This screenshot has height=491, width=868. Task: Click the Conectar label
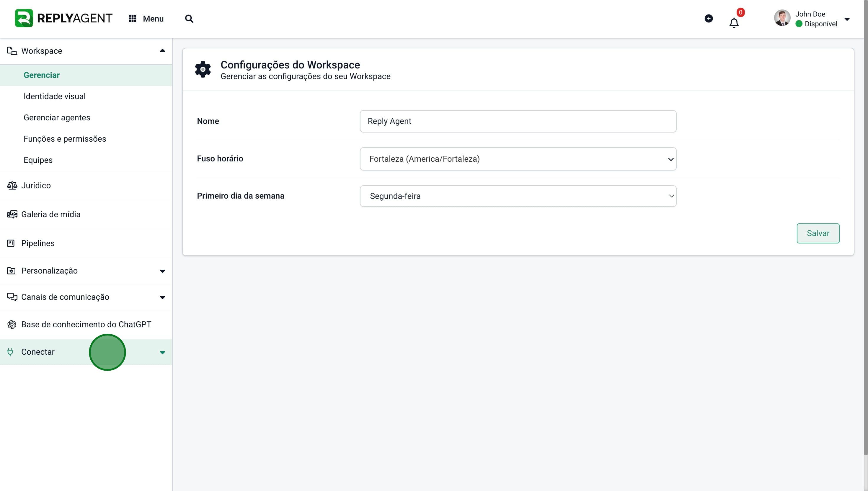tap(38, 352)
